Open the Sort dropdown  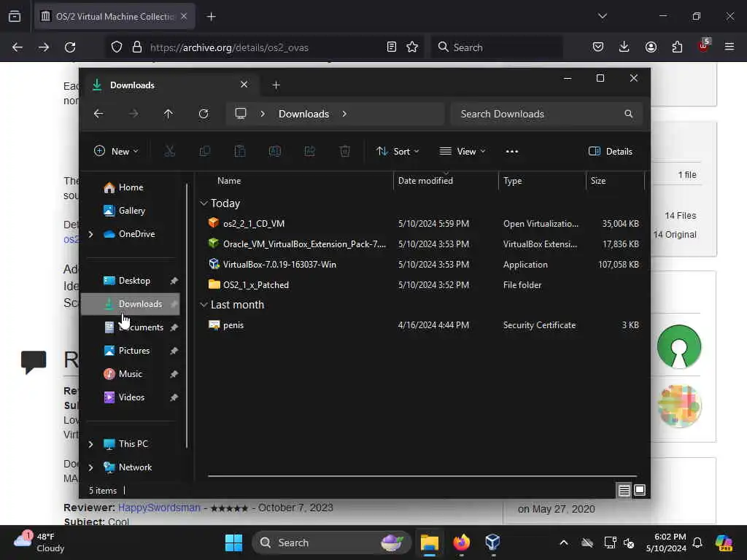point(398,152)
